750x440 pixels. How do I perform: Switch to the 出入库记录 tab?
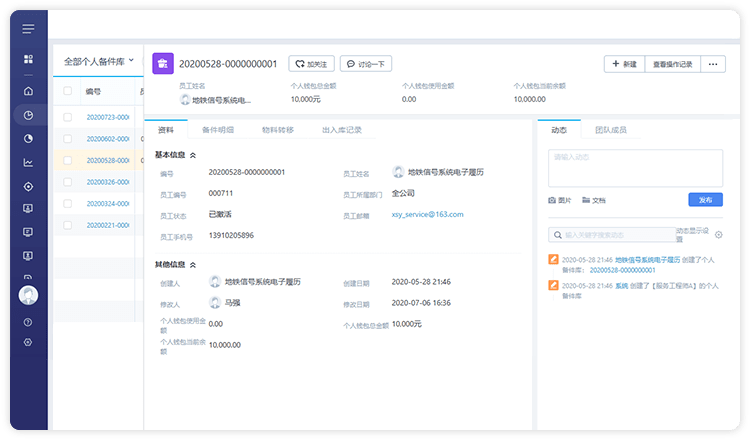click(342, 130)
